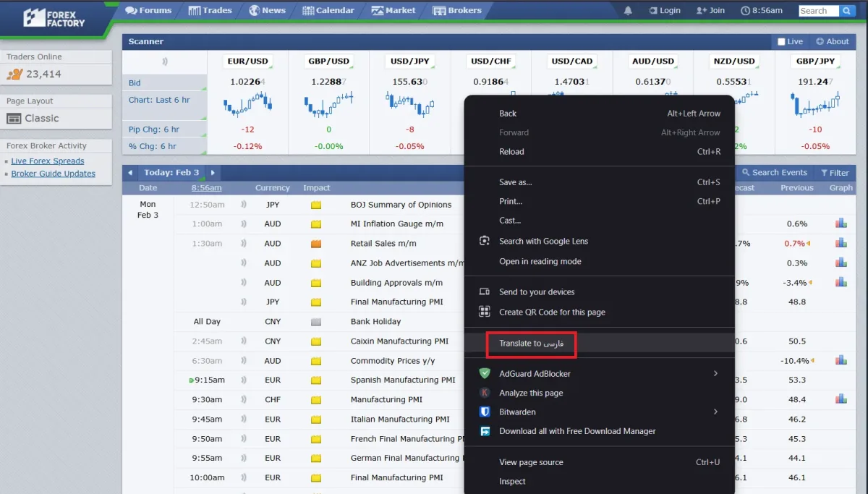
Task: Click Search Events button
Action: (x=774, y=173)
